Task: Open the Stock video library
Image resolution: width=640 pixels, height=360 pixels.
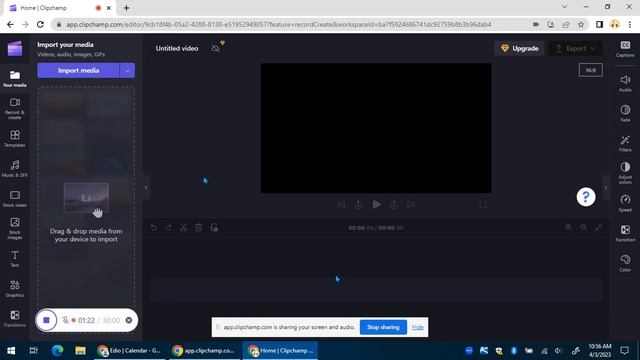Action: (15, 199)
